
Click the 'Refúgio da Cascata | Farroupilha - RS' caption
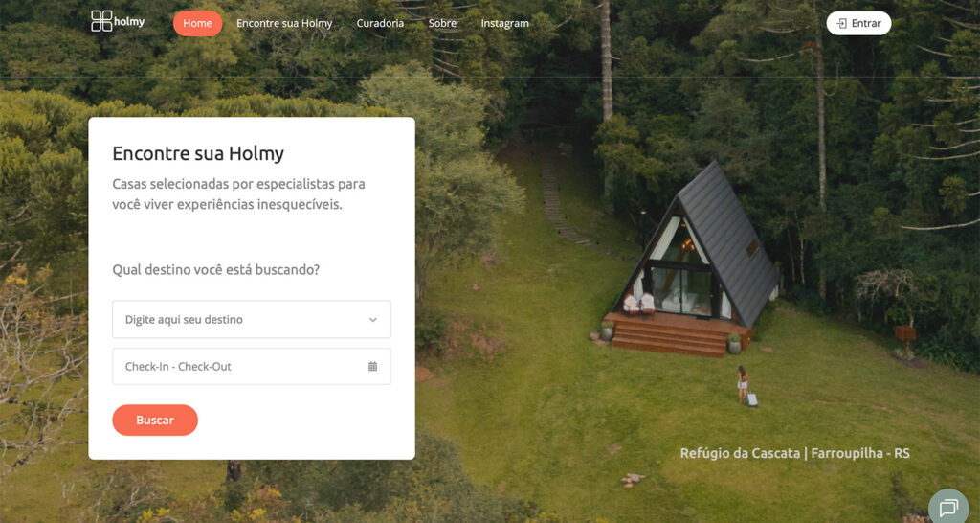tap(794, 454)
